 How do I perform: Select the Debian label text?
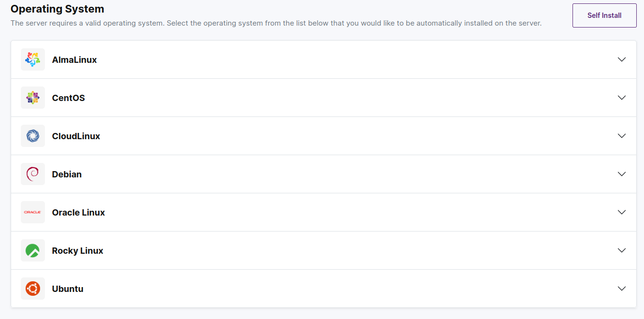[x=67, y=174]
